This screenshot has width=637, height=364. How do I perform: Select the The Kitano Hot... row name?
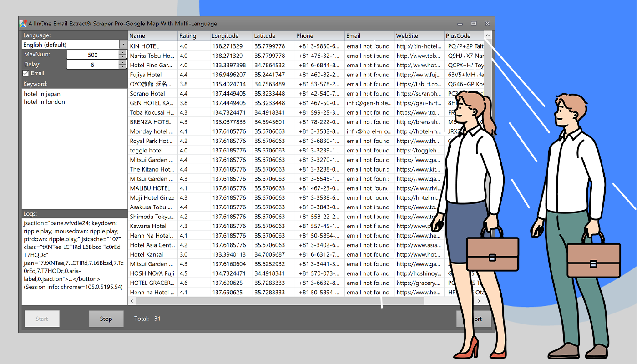click(x=152, y=169)
